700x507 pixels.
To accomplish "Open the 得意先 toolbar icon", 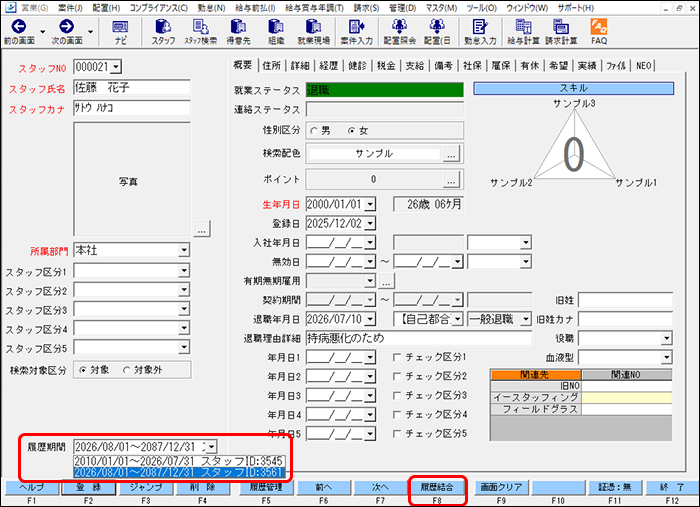I will click(238, 27).
